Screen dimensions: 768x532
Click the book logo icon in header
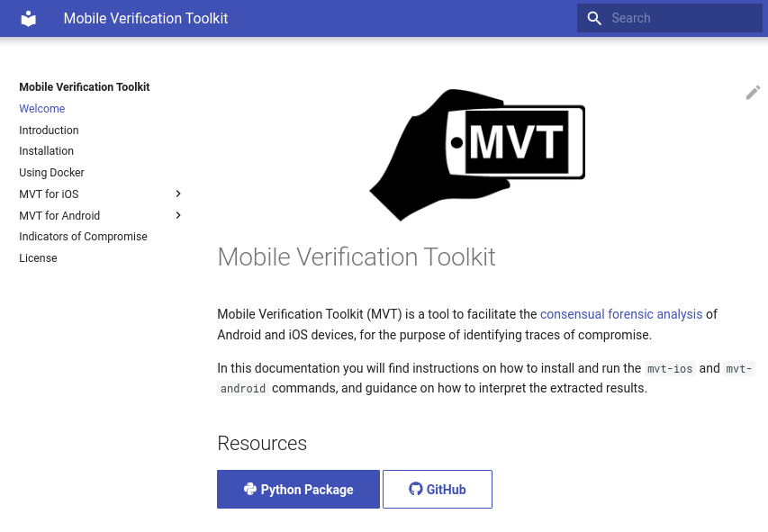click(29, 19)
